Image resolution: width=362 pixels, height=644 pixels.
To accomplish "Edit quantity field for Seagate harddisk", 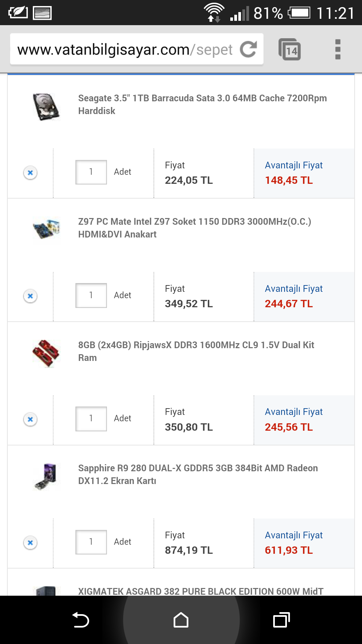I will click(x=91, y=172).
